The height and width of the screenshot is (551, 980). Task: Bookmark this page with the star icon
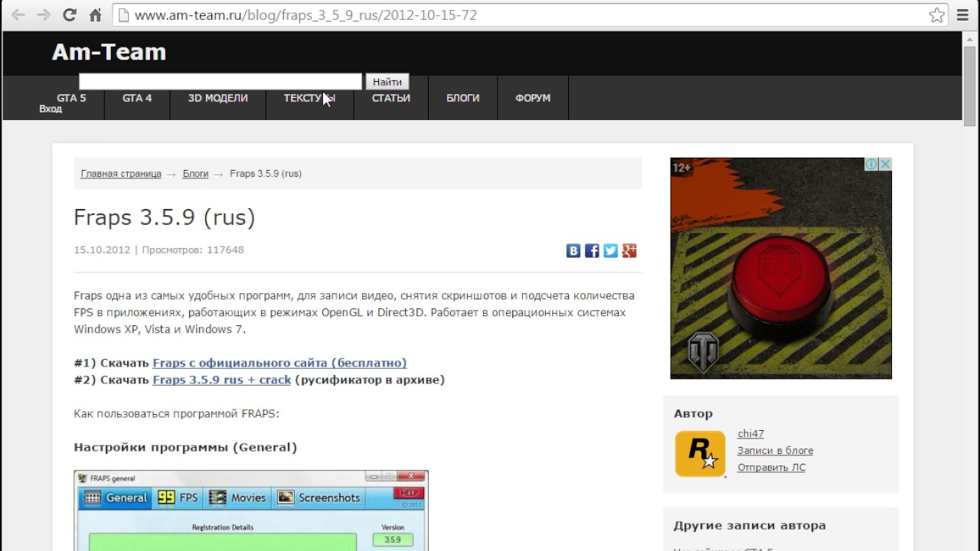coord(937,15)
